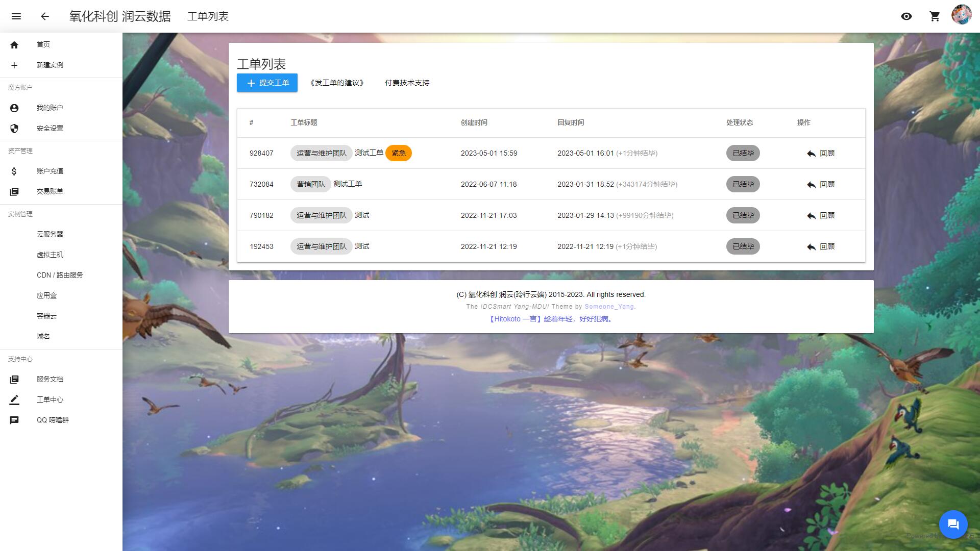Open 云服务器 in sidebar
Image resolution: width=980 pixels, height=551 pixels.
click(x=61, y=235)
